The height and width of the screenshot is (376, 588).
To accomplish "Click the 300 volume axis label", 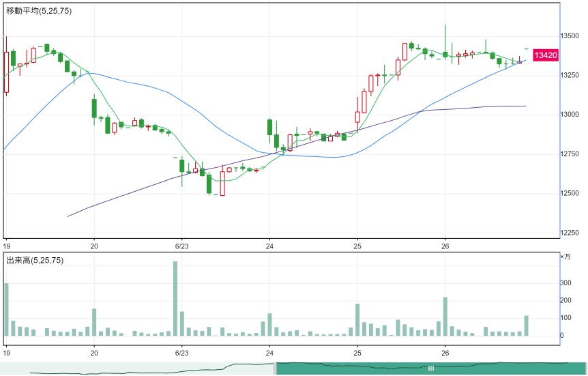I will pyautogui.click(x=565, y=283).
